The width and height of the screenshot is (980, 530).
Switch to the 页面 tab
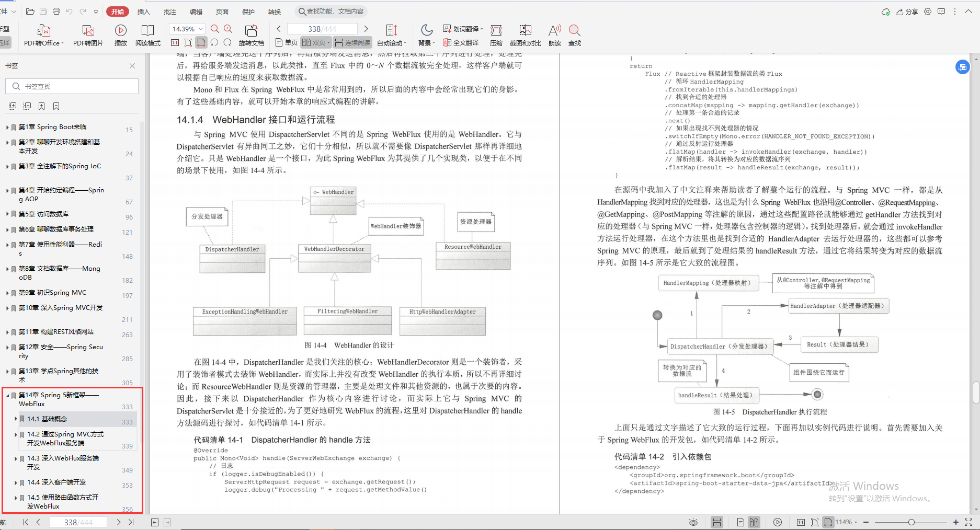tap(222, 11)
